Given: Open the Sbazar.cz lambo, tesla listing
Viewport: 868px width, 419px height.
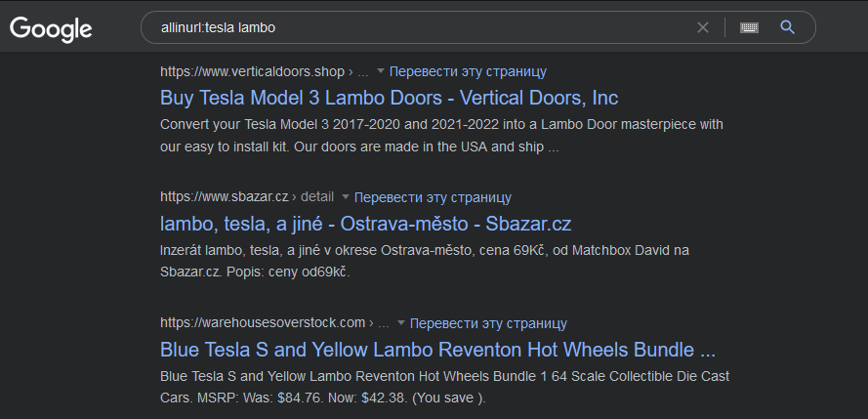Looking at the screenshot, I should point(365,224).
